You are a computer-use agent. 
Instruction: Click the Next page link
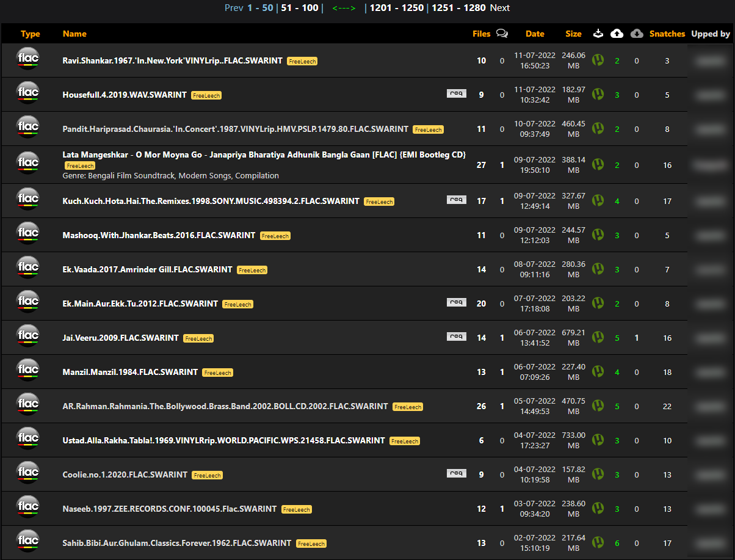499,8
